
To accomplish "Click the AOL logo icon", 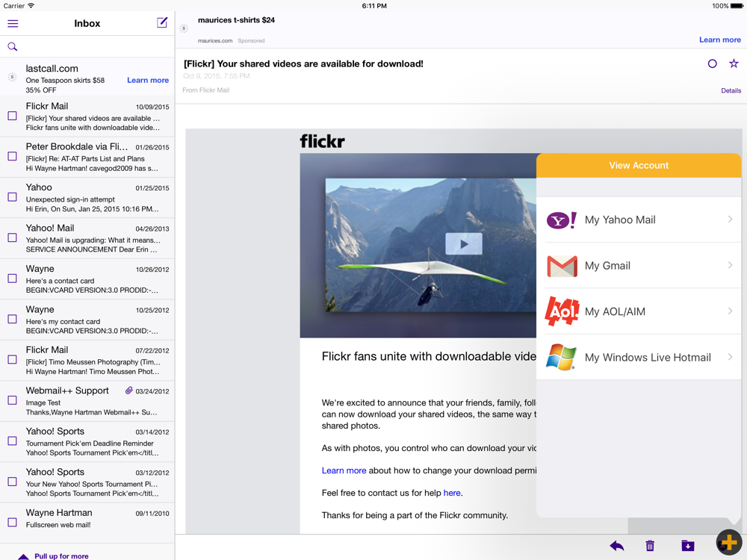I will (562, 311).
